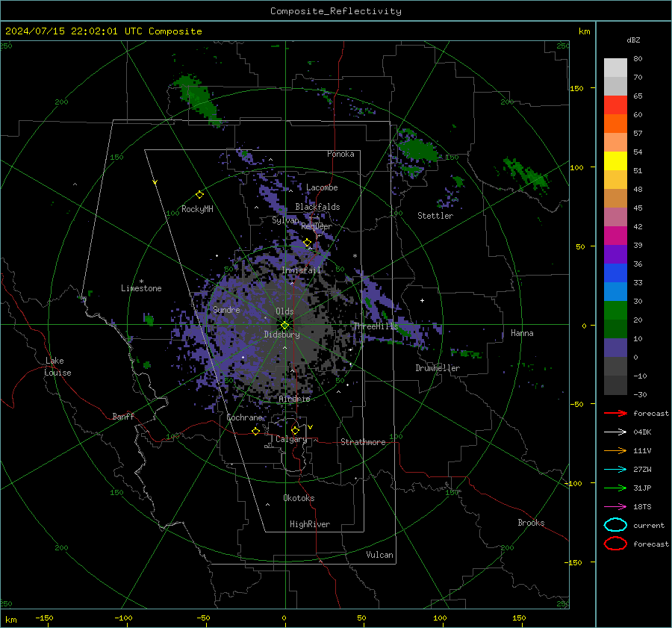Click the RedDeer city label
The height and width of the screenshot is (628, 672).
(317, 226)
